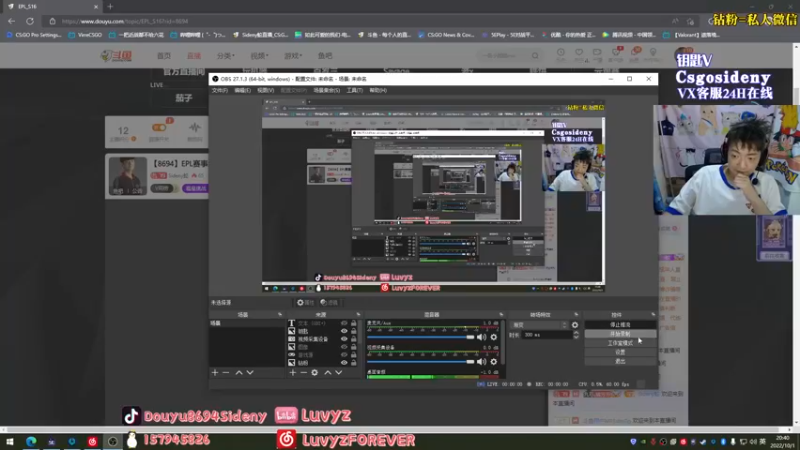Toggle visibility of the 钥匙 source row
The image size is (800, 450).
pos(344,331)
